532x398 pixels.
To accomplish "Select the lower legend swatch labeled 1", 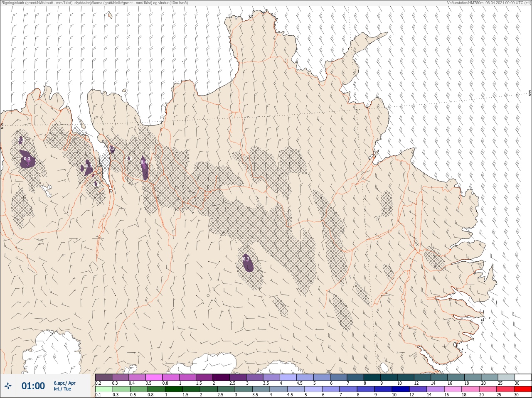I will 173,389.
